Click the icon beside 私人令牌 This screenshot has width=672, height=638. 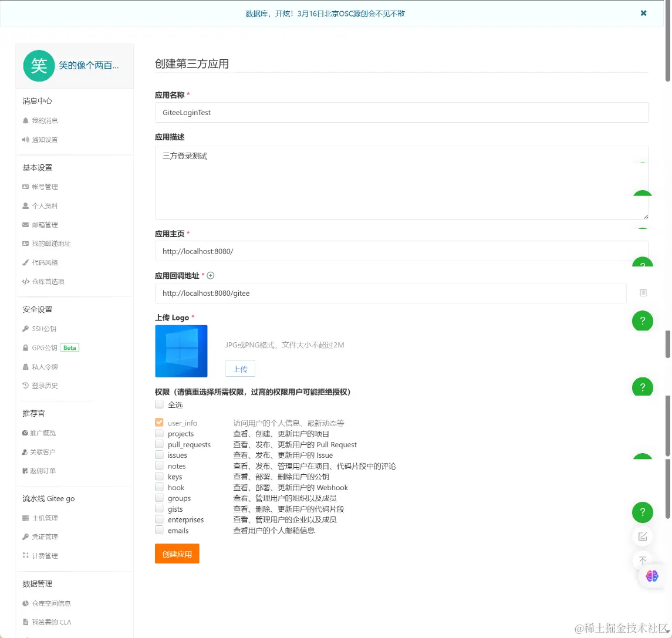click(x=26, y=367)
